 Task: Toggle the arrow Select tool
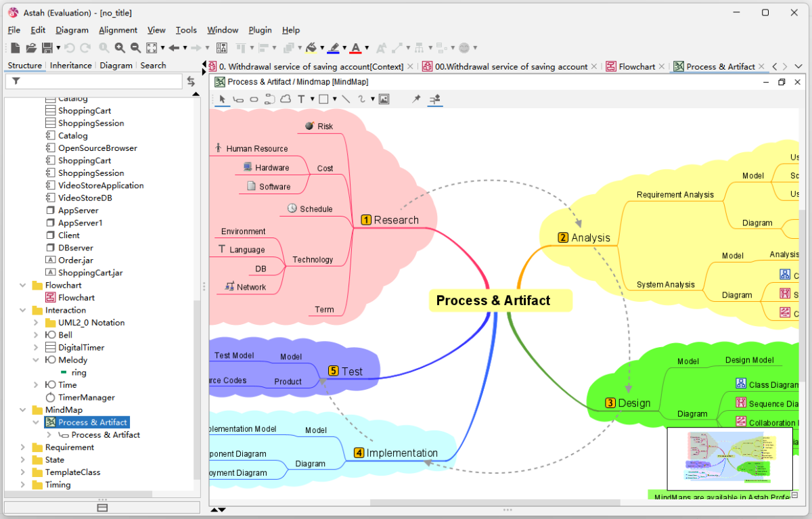(222, 99)
